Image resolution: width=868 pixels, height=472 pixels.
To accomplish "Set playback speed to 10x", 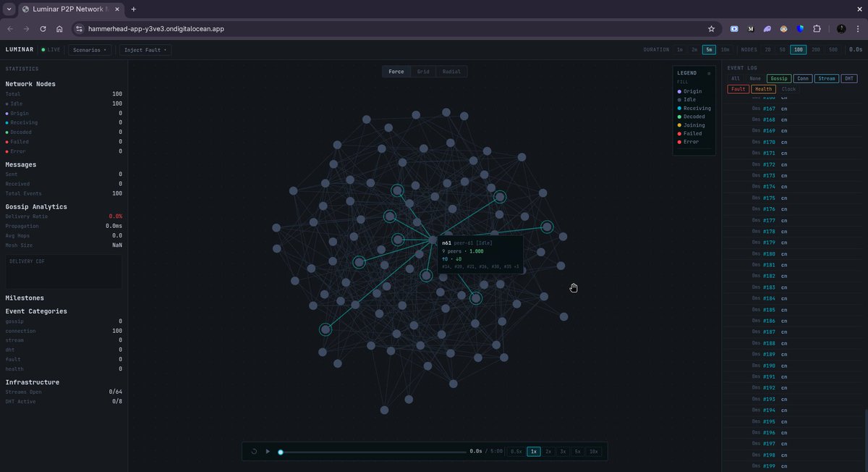I will [593, 451].
